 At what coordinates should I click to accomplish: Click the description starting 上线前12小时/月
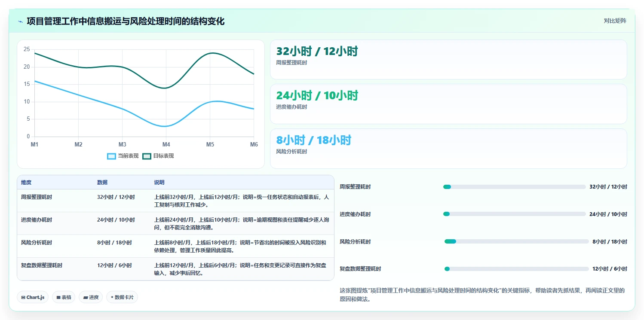tap(240, 269)
